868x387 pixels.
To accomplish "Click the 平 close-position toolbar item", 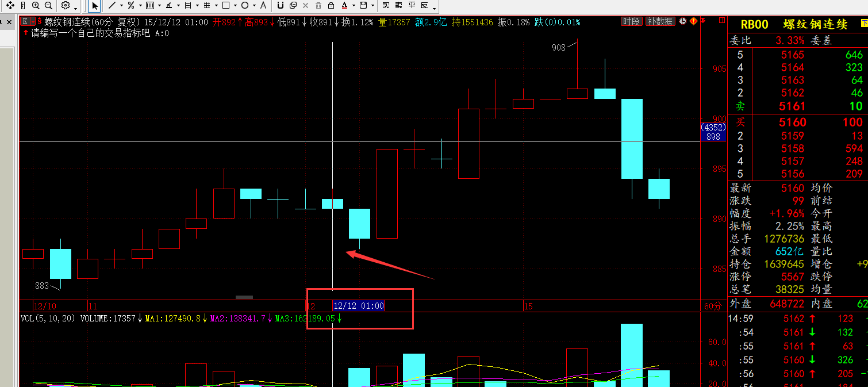I will pos(412,5).
